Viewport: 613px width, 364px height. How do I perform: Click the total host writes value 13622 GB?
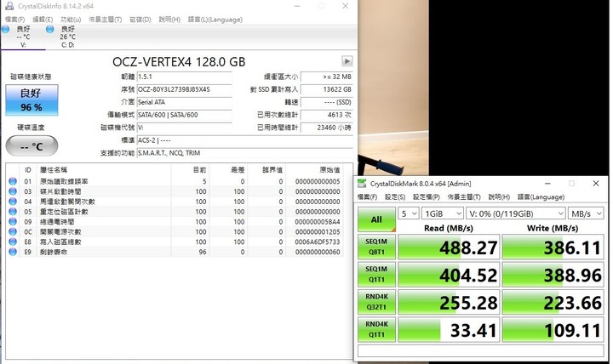pyautogui.click(x=326, y=89)
